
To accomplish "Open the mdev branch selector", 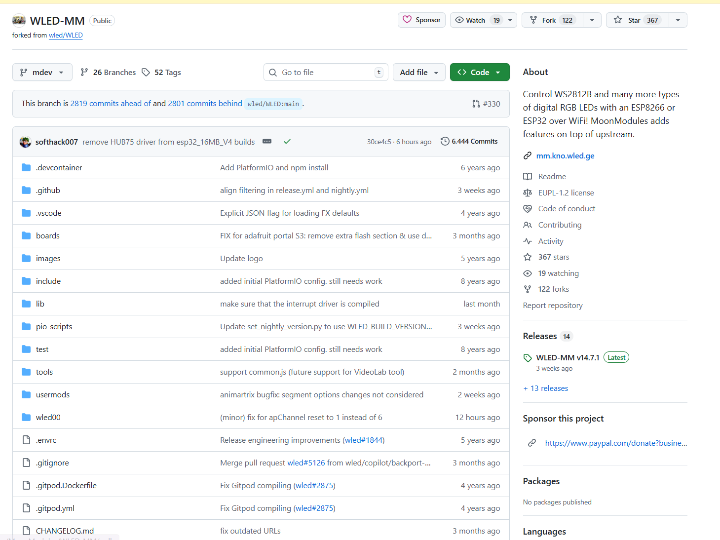I will coord(43,72).
